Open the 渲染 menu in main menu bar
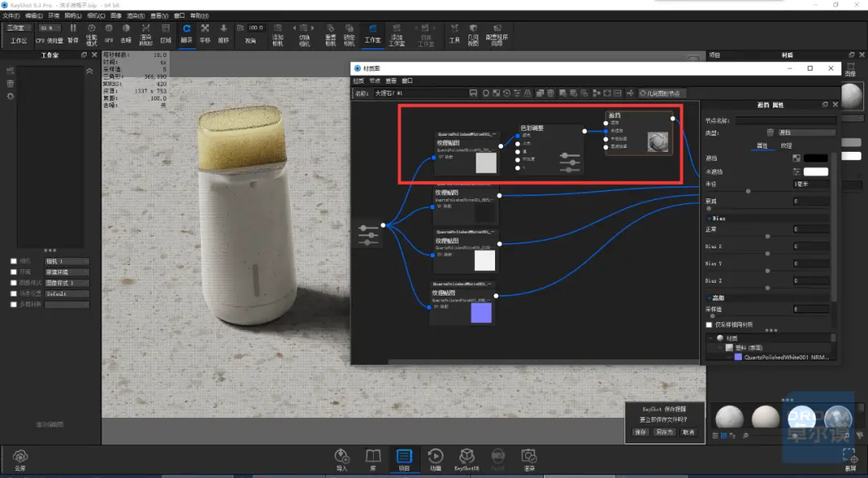 tap(136, 16)
